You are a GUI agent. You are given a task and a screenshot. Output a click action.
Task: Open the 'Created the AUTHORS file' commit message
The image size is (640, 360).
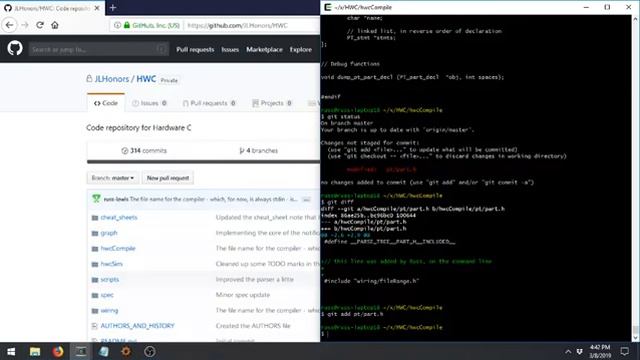(x=253, y=326)
